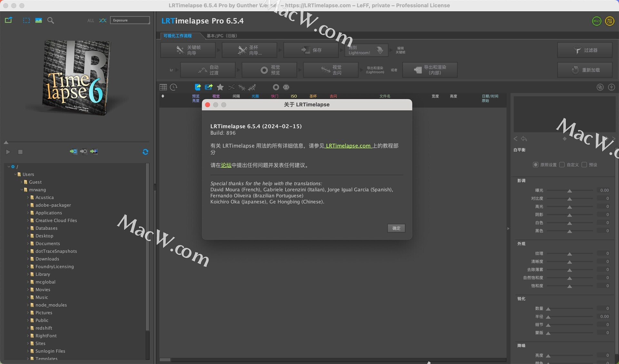Click the blue refresh folder icon

pos(145,152)
